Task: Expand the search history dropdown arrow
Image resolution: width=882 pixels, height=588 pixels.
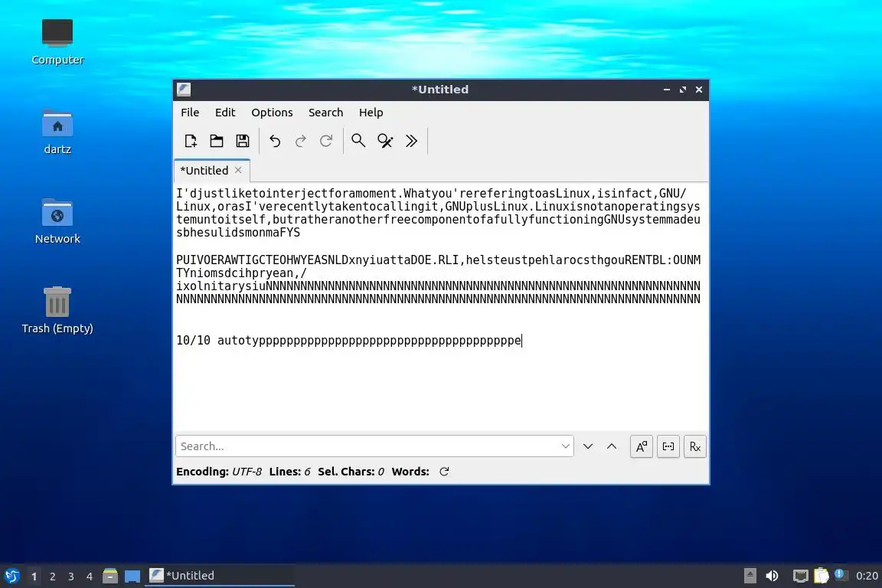Action: 566,446
